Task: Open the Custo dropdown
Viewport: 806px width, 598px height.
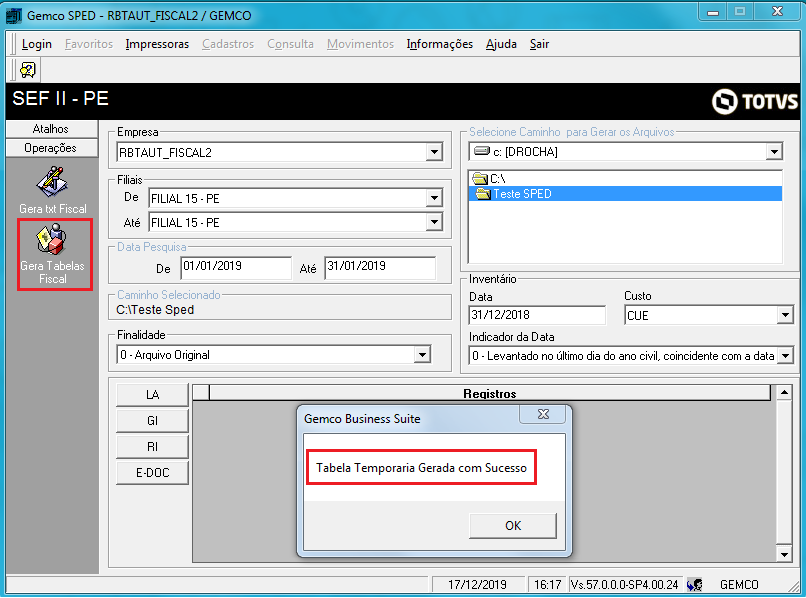Action: click(785, 315)
